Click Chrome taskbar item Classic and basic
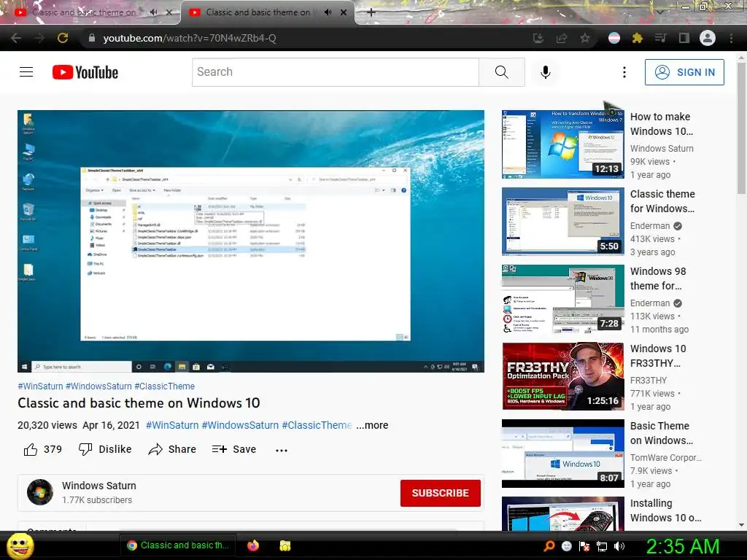 tap(178, 545)
